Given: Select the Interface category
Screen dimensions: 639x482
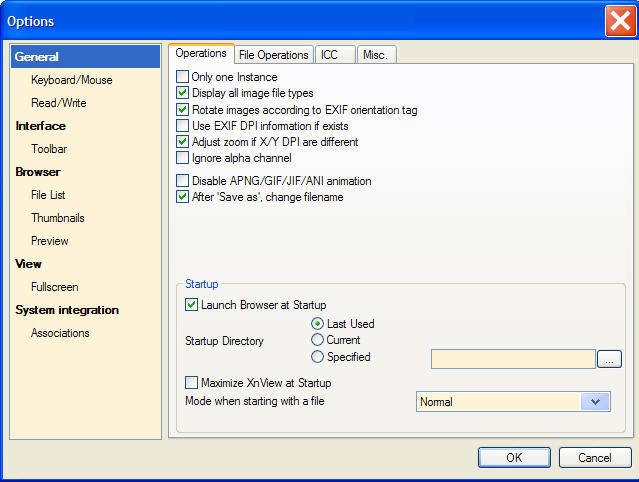Looking at the screenshot, I should point(40,126).
